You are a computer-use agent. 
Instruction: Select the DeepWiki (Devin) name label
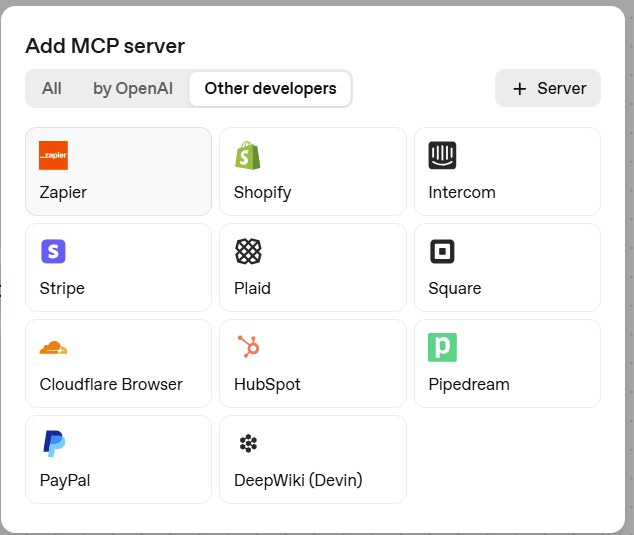click(298, 480)
